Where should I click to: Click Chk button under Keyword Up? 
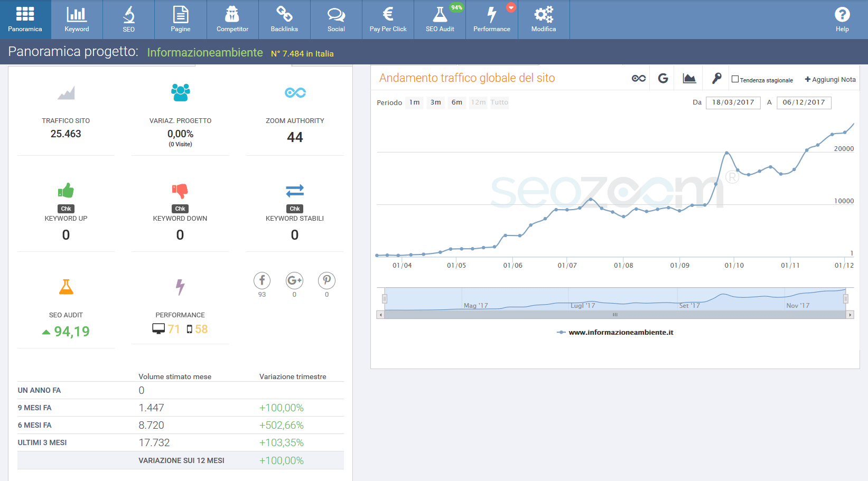[x=66, y=209]
